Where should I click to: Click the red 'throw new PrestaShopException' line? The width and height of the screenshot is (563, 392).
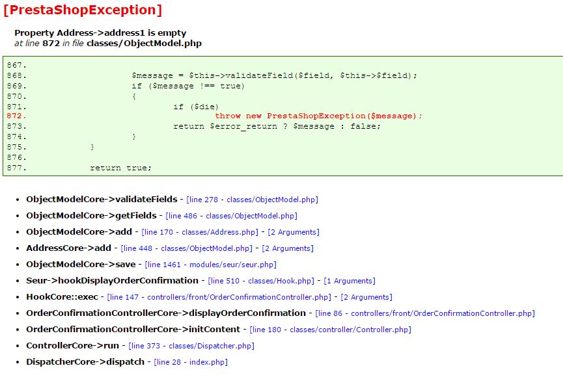(x=318, y=116)
